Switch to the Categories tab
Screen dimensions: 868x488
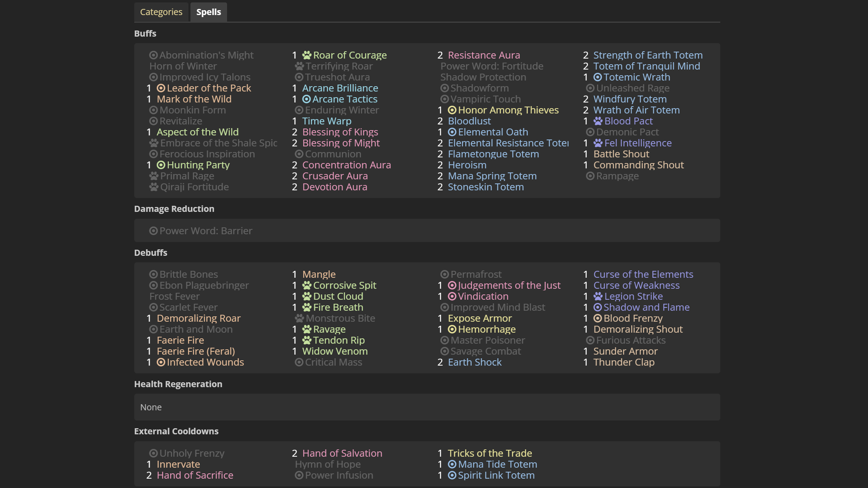[161, 12]
